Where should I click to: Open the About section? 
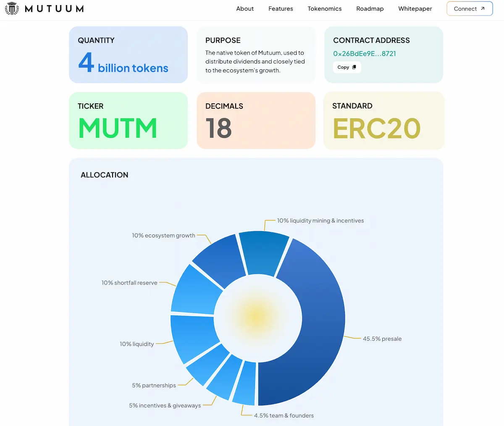point(245,9)
